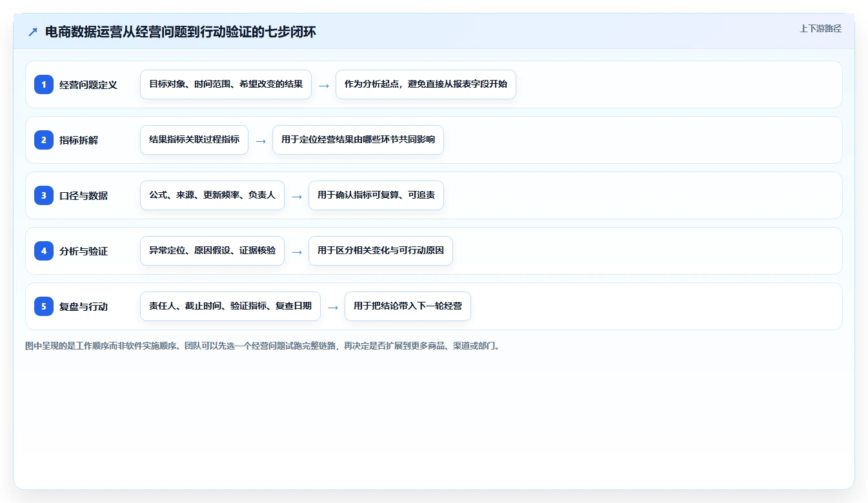Click the arrow in the 分析与验证 row

tap(297, 252)
